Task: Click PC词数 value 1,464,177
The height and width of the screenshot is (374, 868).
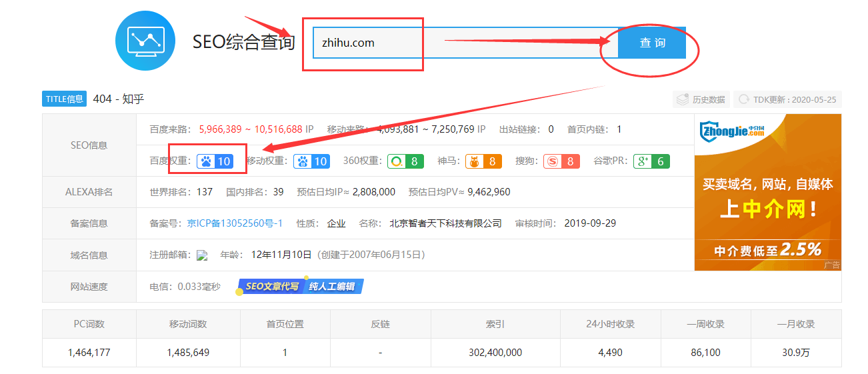Action: [89, 353]
